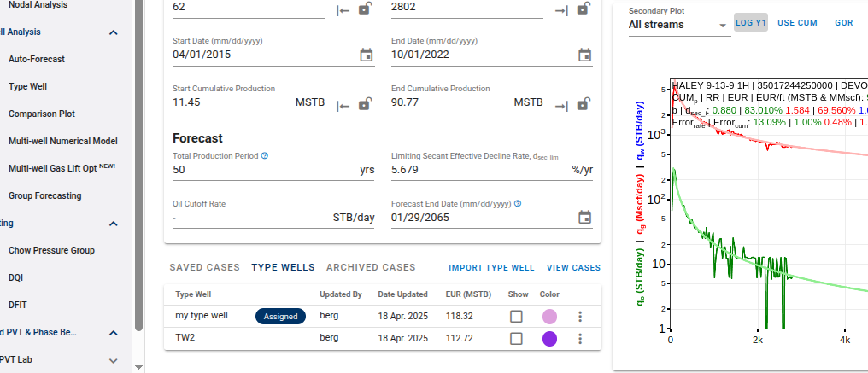
Task: Collapse the Chow Pressure Group parent section
Action: click(x=114, y=224)
